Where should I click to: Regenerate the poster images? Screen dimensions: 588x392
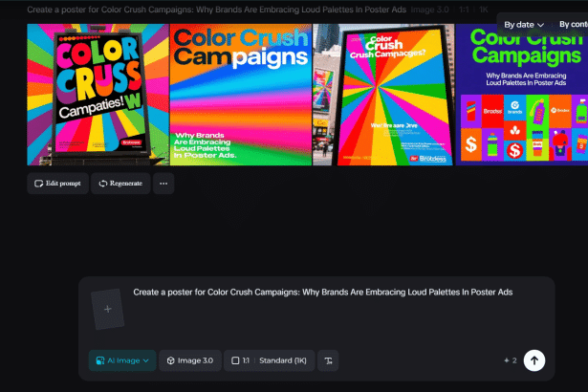click(120, 184)
